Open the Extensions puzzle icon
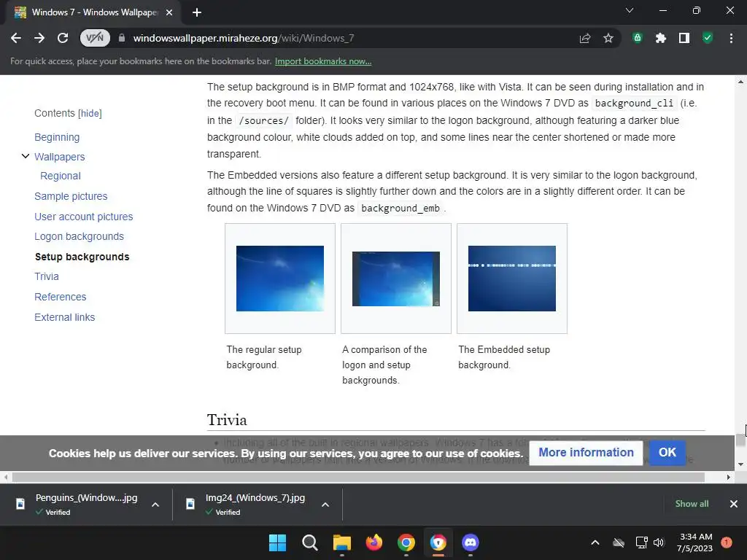Screen dimensions: 747x560 click(x=661, y=38)
